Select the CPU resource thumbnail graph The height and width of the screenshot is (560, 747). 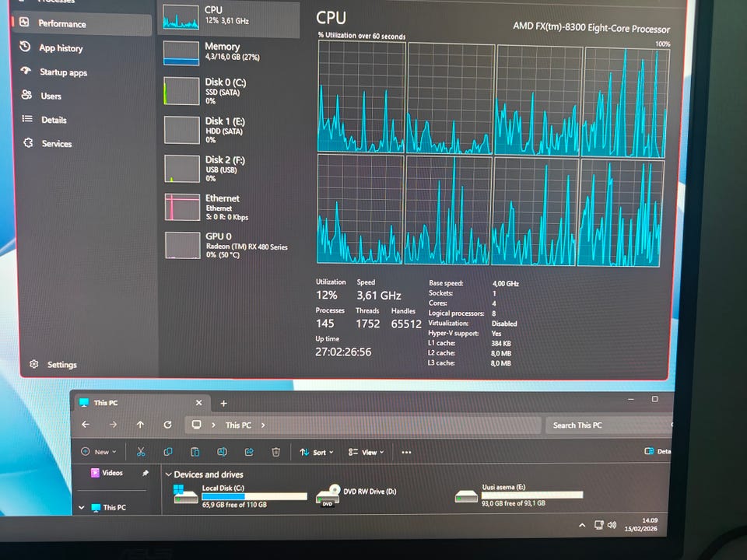pyautogui.click(x=181, y=17)
